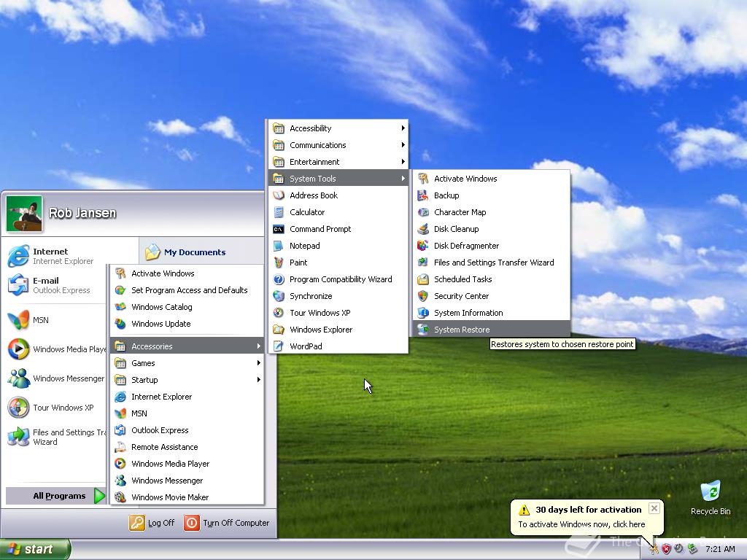Close the activation balloon notification
Image resolution: width=747 pixels, height=560 pixels.
(654, 508)
